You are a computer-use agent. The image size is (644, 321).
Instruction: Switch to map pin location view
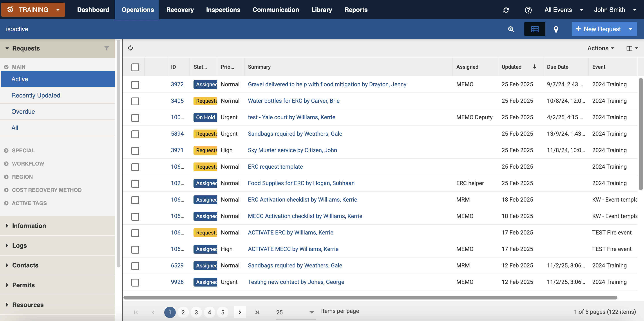pyautogui.click(x=556, y=29)
